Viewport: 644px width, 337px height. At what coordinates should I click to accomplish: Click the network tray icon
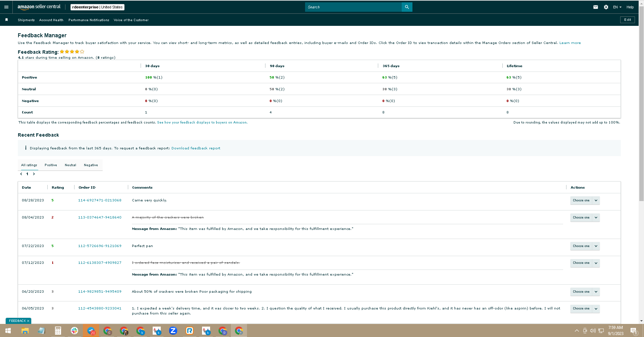tap(601, 331)
